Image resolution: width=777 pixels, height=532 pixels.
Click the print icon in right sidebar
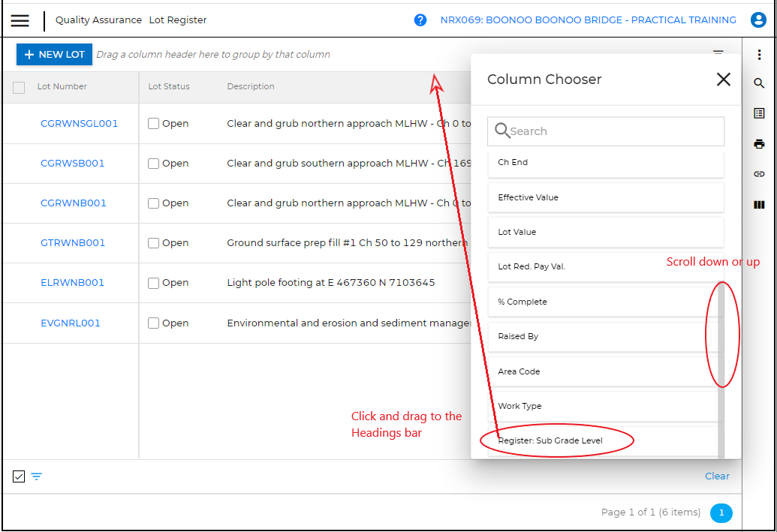pos(759,144)
